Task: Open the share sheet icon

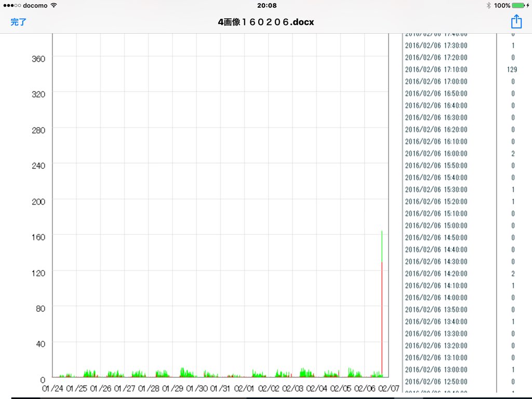Action: coord(516,21)
